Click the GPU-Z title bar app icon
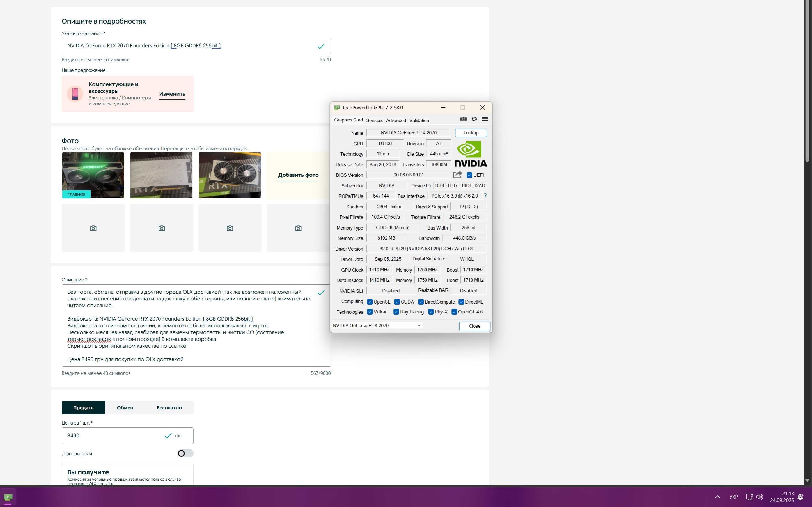 (x=337, y=108)
